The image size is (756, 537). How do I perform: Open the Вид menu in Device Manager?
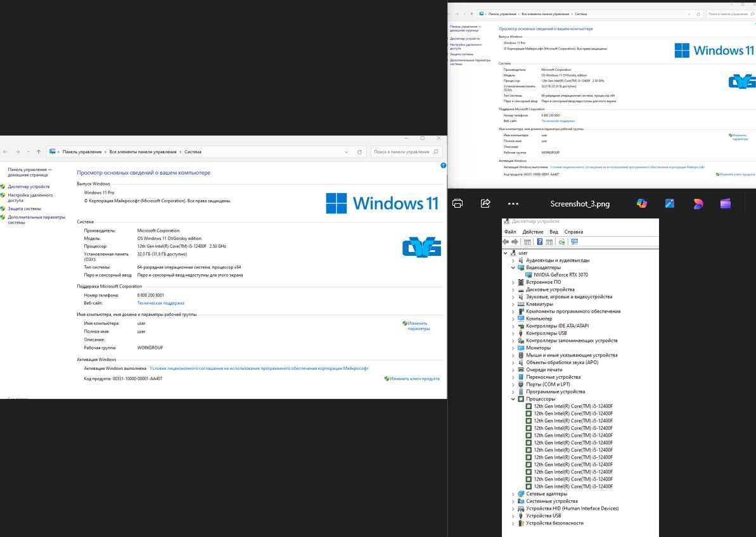(554, 232)
